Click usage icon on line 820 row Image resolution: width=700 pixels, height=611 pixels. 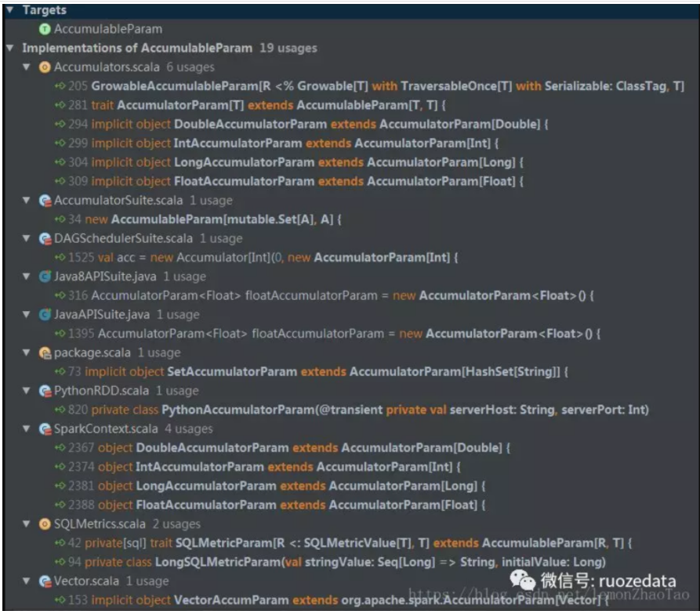(60, 410)
